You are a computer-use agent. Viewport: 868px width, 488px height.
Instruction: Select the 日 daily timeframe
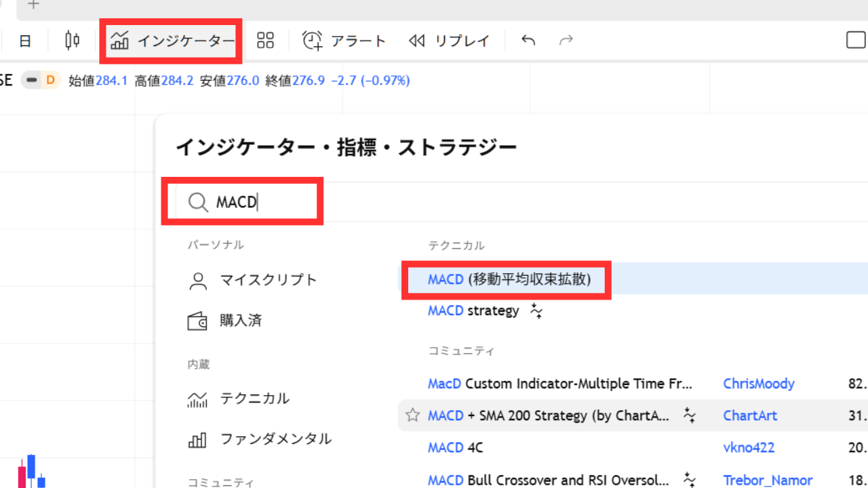25,41
